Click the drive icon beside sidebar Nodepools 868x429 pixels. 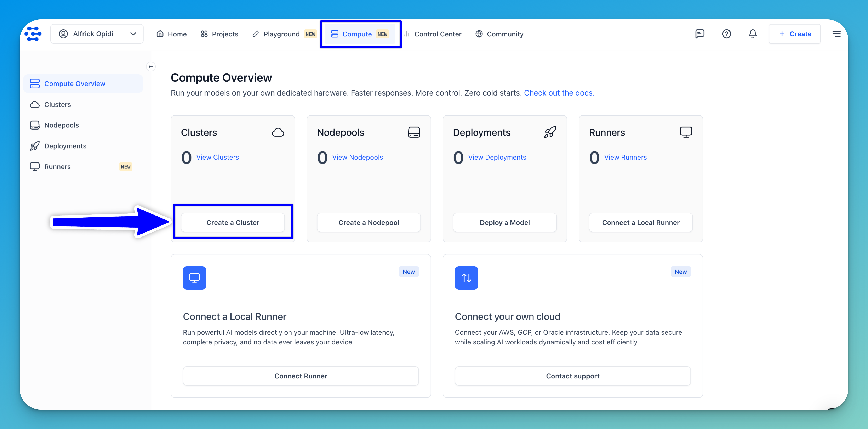[x=35, y=125]
